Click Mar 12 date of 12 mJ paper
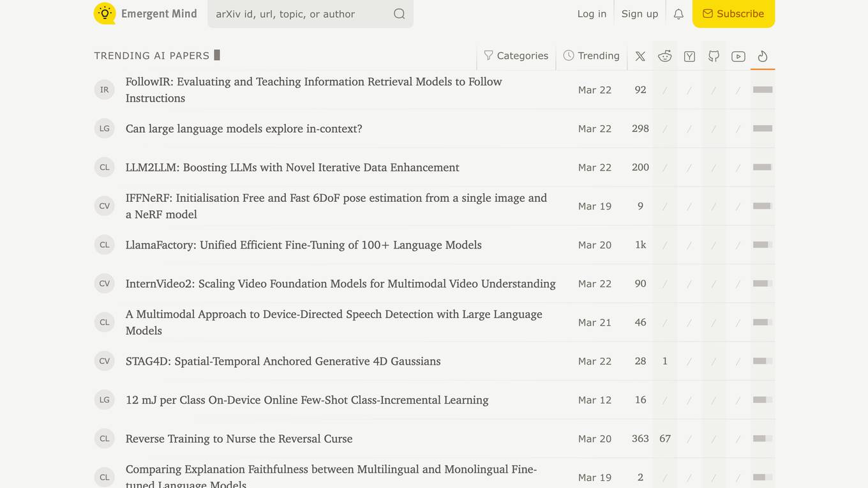This screenshot has height=488, width=868. pos(595,400)
